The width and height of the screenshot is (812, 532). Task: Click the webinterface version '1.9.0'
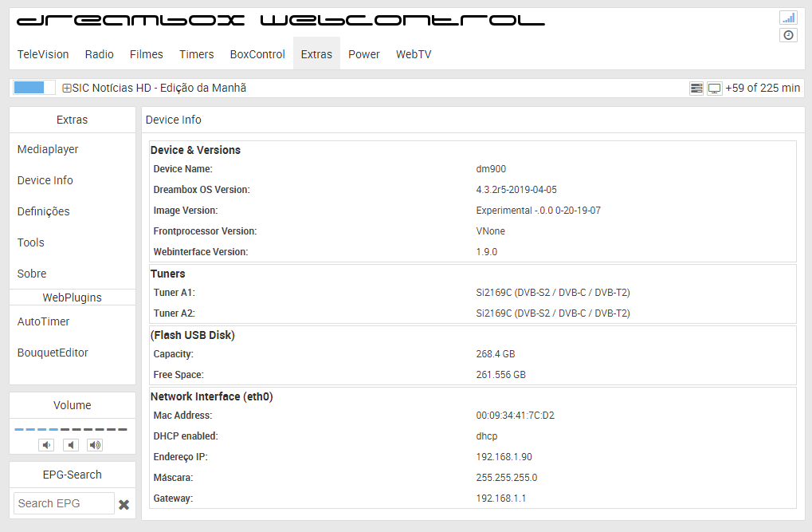(x=486, y=252)
